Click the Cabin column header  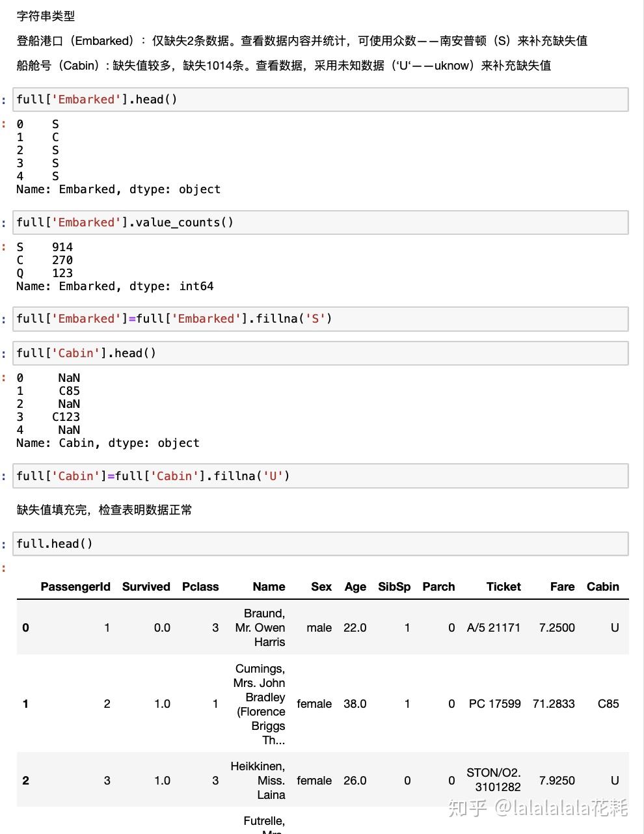click(x=603, y=587)
